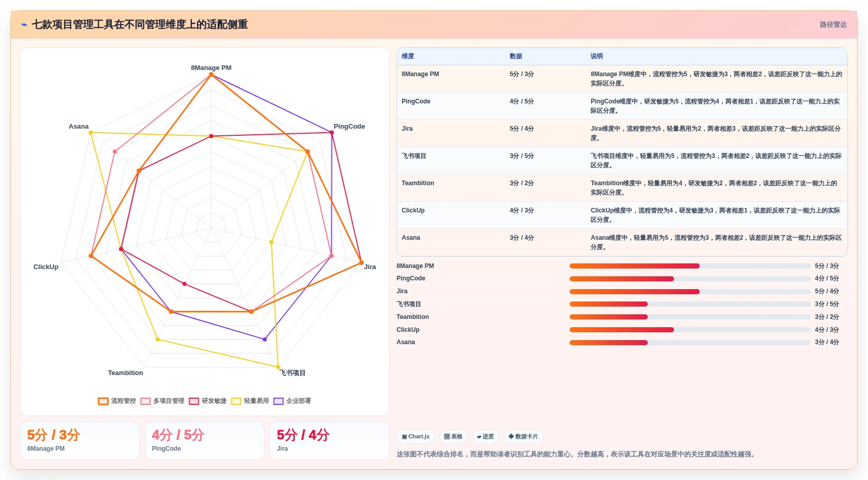
Task: Click the 维度 column header
Action: [x=408, y=56]
